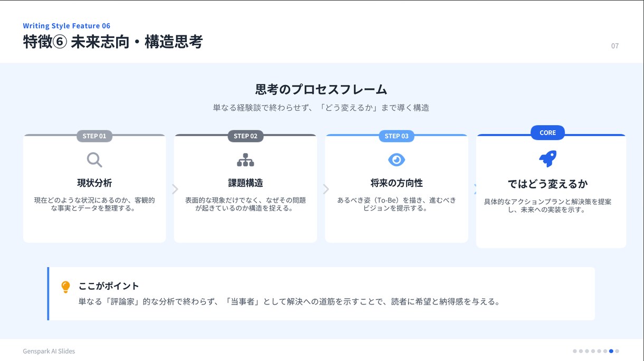Click the STEP 03 badge
The width and height of the screenshot is (644, 361).
pyautogui.click(x=396, y=136)
